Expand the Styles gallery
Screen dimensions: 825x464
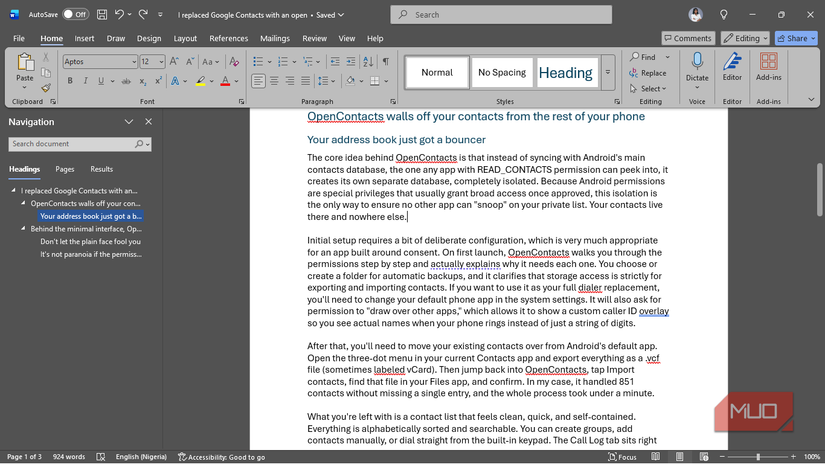point(608,73)
